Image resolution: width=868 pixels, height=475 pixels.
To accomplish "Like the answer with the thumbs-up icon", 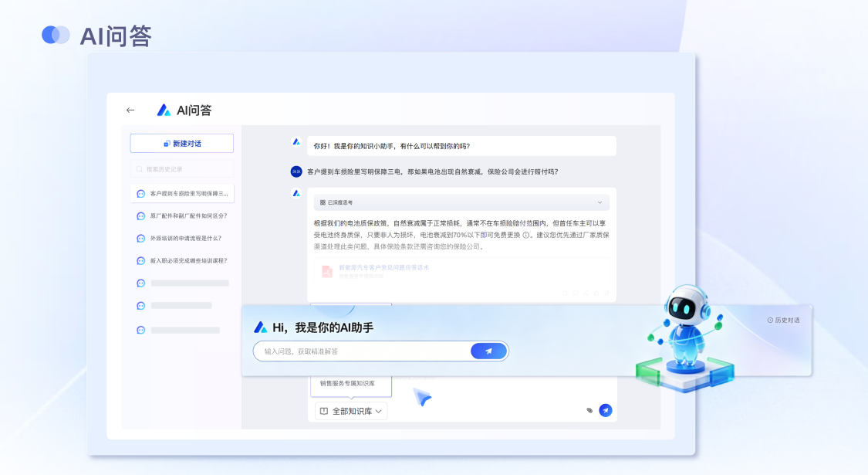I will (x=596, y=293).
